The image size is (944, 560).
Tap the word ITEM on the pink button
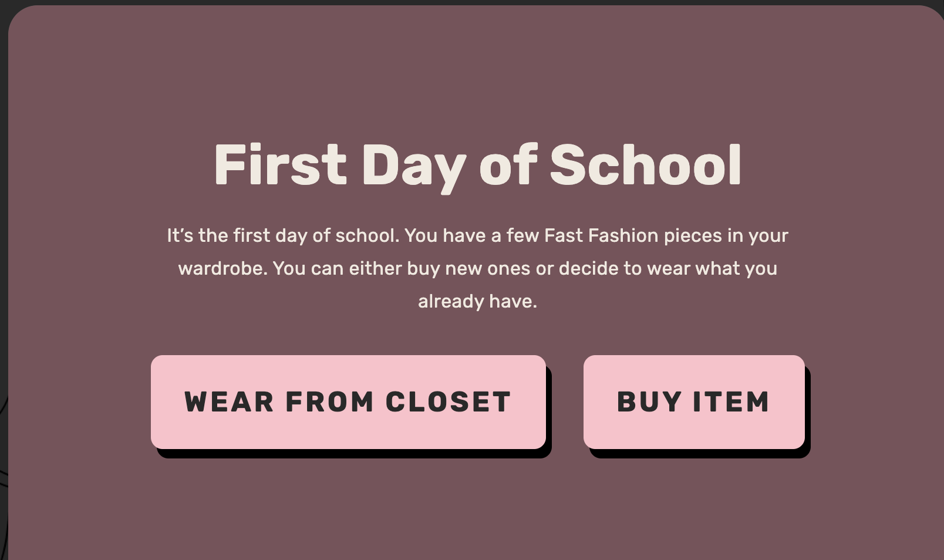731,402
